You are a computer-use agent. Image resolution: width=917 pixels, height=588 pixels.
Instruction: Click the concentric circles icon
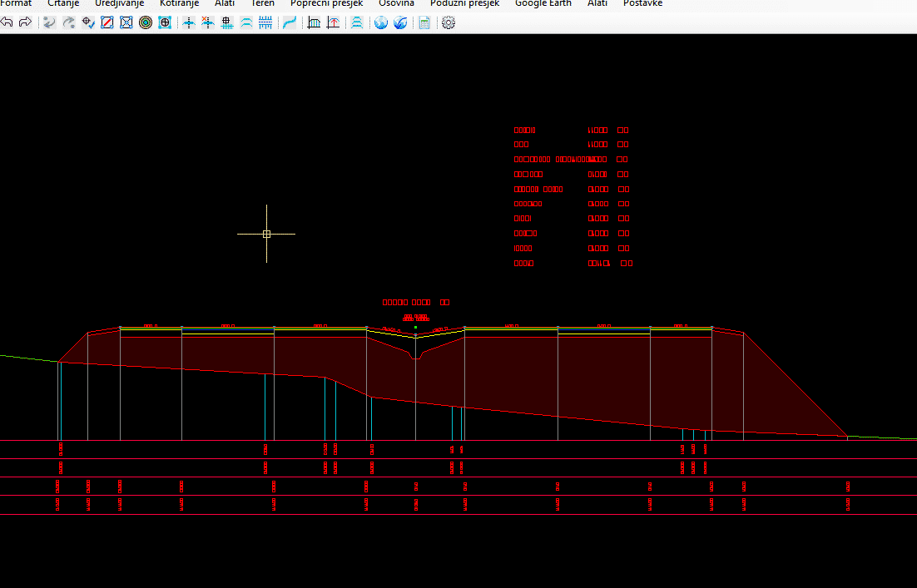146,22
